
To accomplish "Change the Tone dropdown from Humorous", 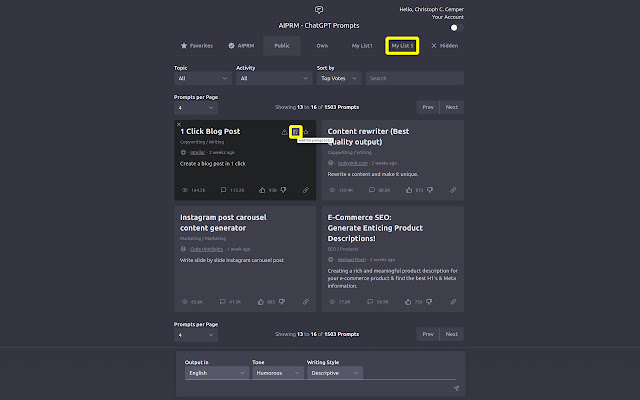I will click(278, 373).
